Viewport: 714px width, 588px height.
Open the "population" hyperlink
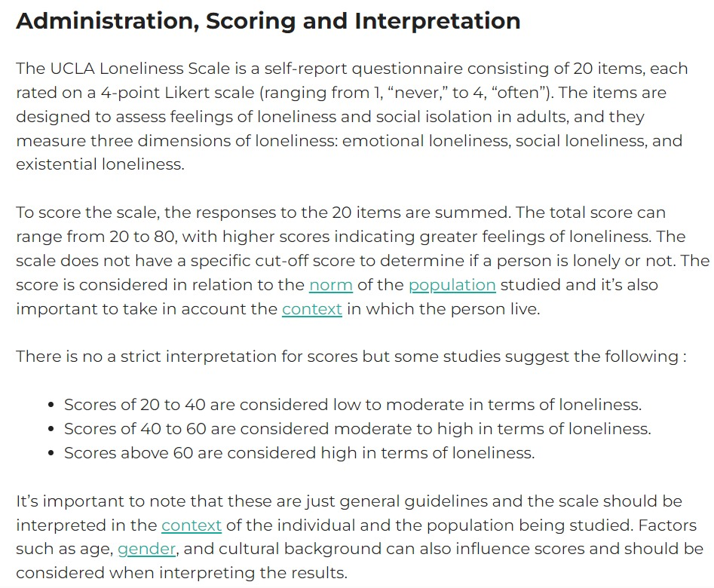coord(452,286)
